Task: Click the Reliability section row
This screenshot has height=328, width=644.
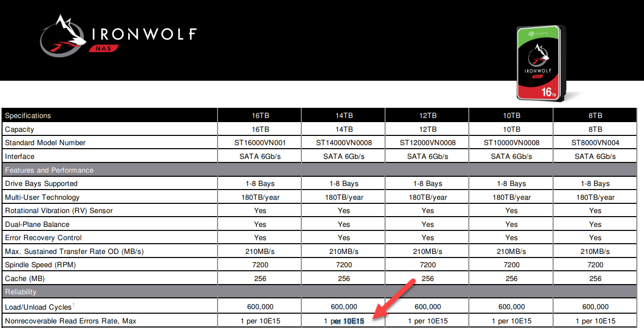Action: 319,292
